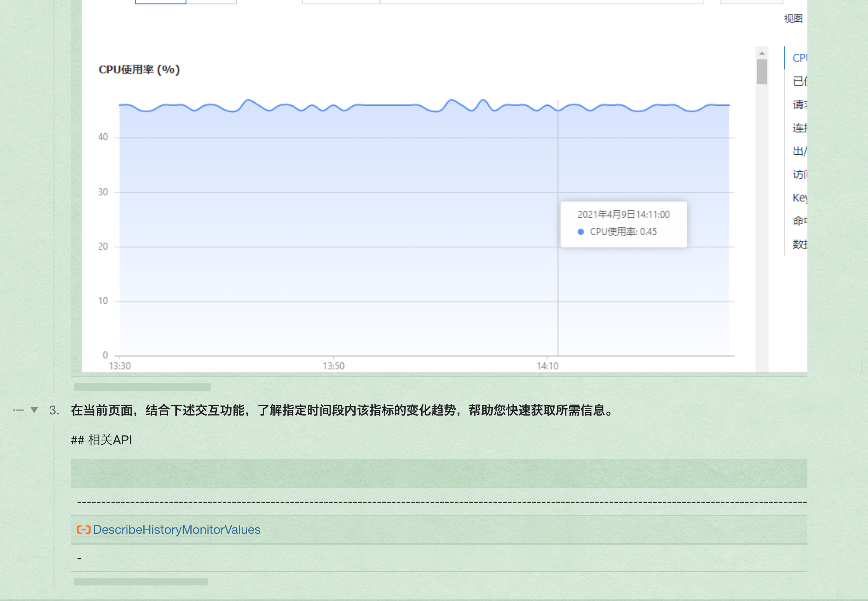Open the DescribeHistoryMonitorValues API link
This screenshot has height=601, width=868.
(176, 529)
